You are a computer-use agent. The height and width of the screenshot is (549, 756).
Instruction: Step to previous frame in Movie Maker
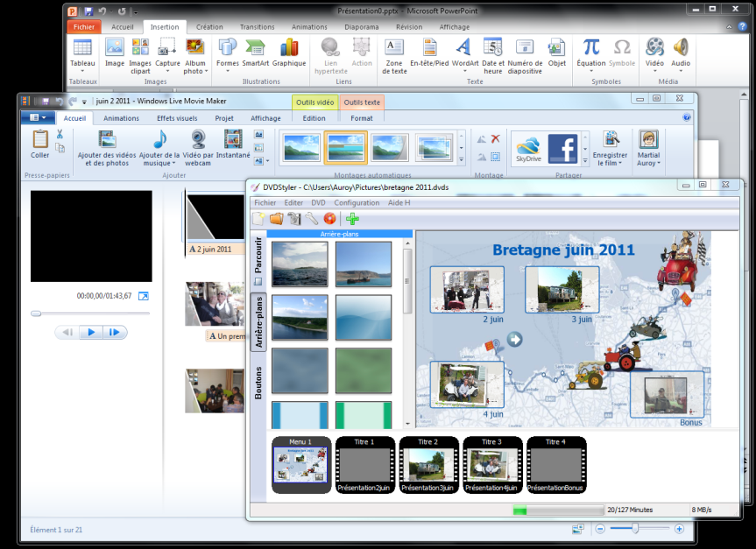click(x=67, y=332)
